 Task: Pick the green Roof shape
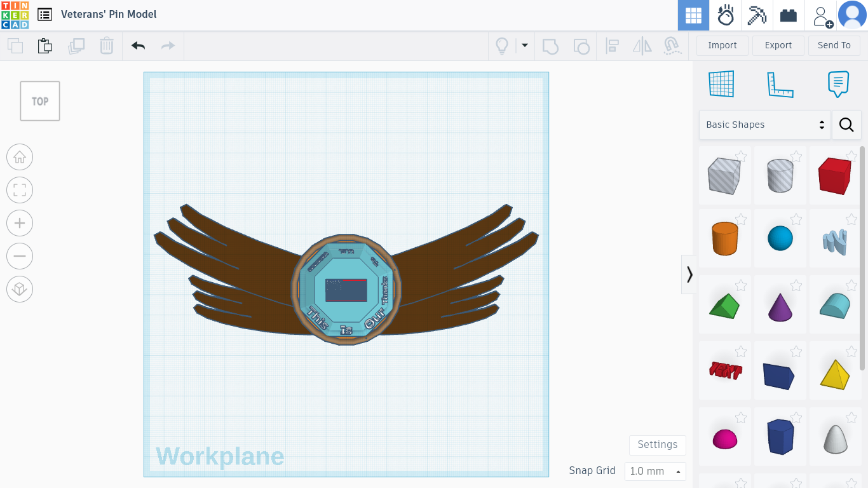click(x=724, y=306)
